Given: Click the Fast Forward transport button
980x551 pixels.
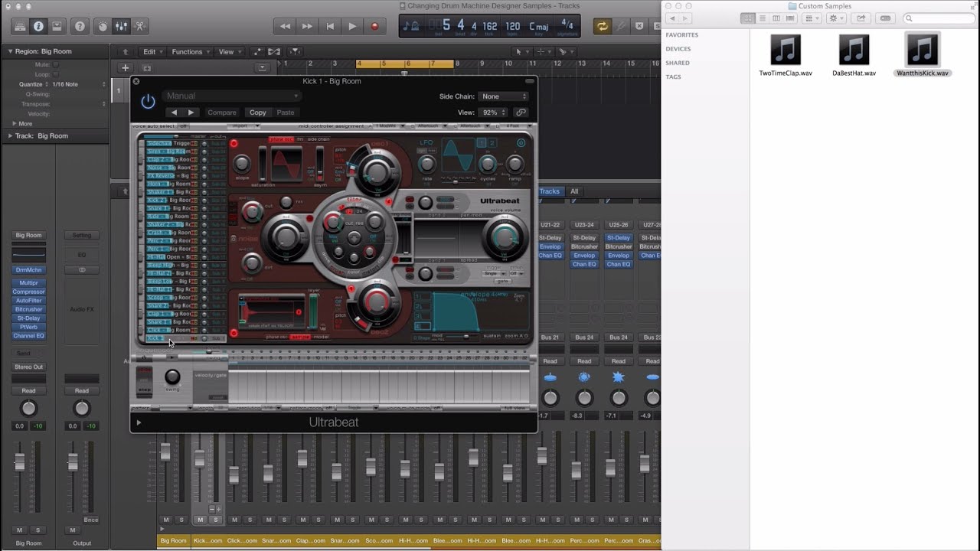Looking at the screenshot, I should click(307, 26).
